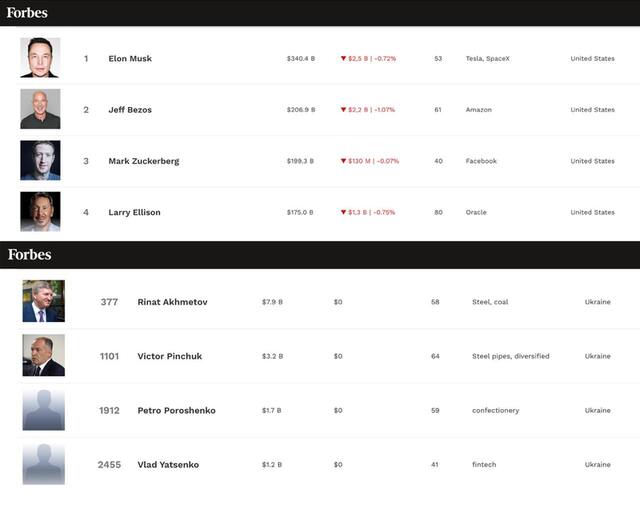
Task: Open the Jeff Bezos name link
Action: point(130,110)
